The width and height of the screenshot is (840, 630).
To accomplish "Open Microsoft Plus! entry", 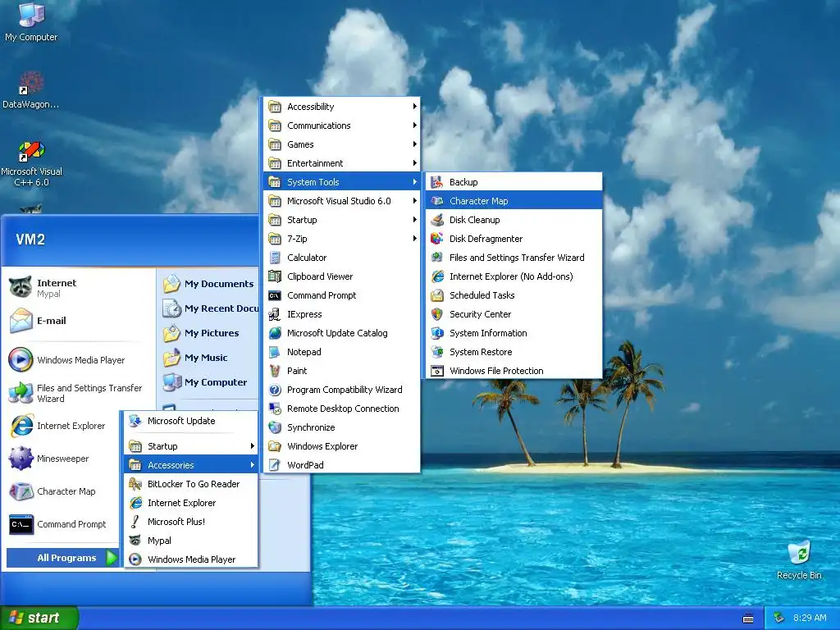I will coord(190,522).
